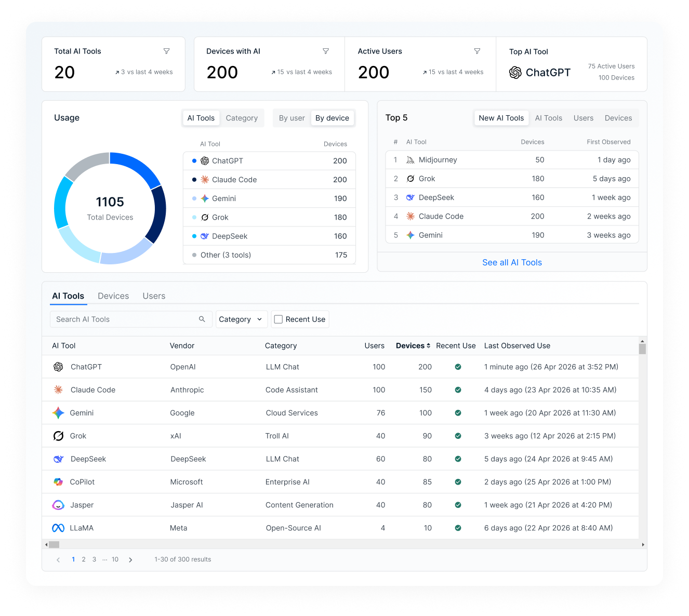Click the DeepSeek icon in the Usage legend

coord(205,236)
